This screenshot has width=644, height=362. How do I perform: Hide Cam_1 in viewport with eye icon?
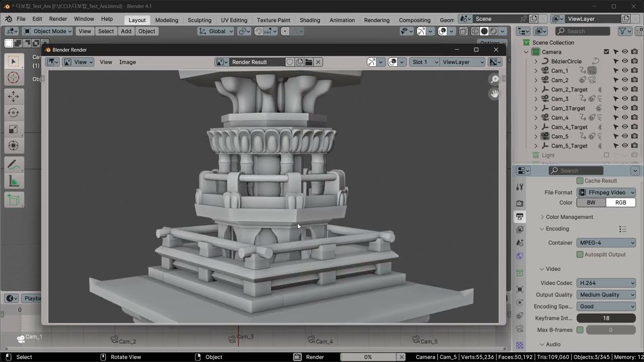[x=625, y=70]
